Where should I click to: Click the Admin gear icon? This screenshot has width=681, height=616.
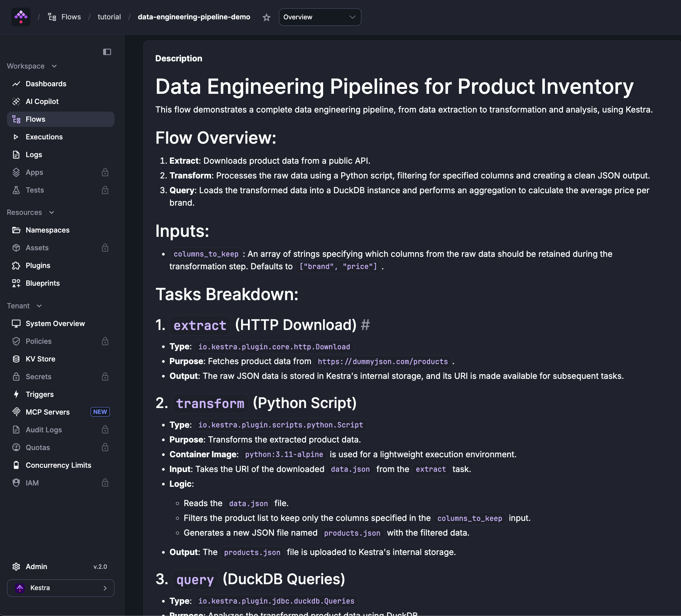[16, 567]
